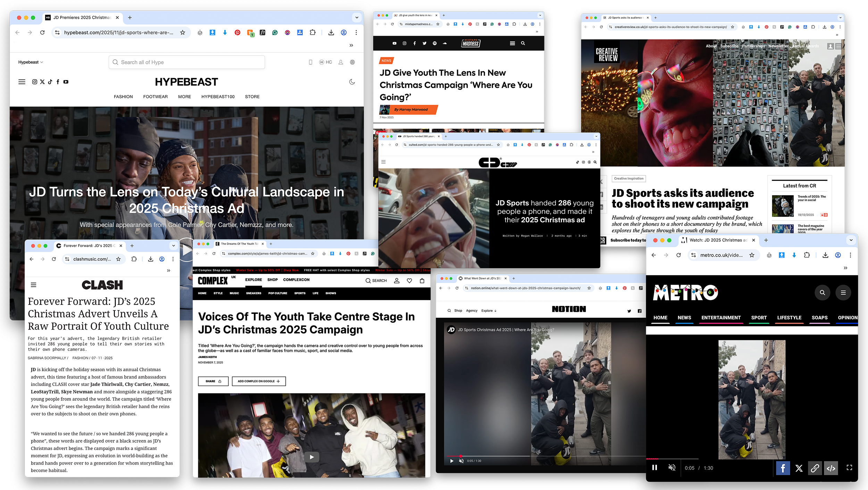Copy Metro video link icon
The image size is (868, 490).
pos(815,468)
